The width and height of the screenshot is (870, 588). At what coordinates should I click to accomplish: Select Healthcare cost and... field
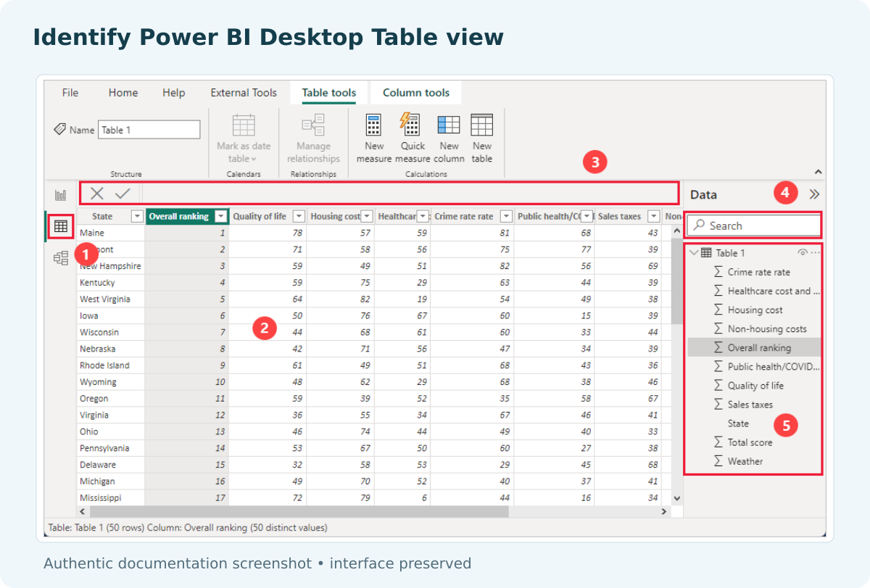754,291
